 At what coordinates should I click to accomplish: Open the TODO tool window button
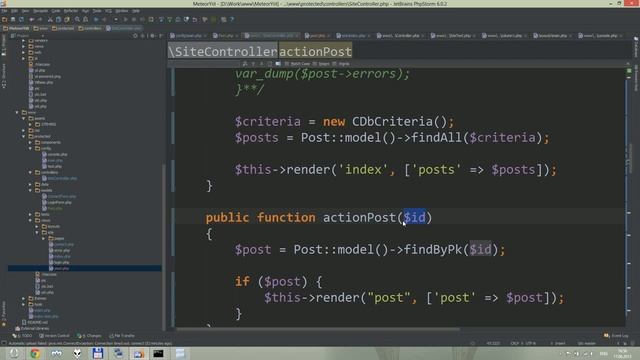point(22,336)
